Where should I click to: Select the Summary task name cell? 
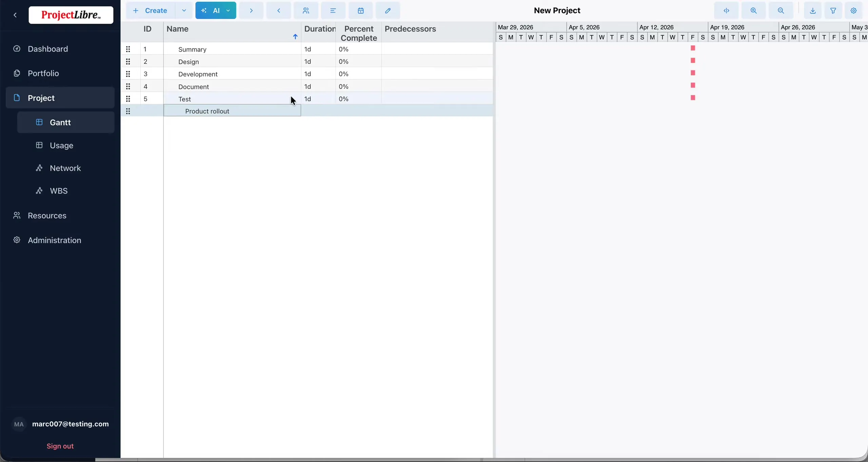pos(232,49)
